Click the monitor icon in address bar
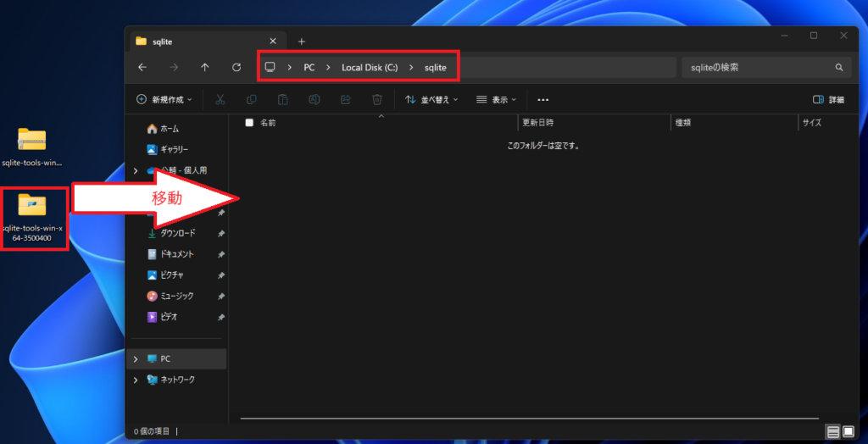Image resolution: width=868 pixels, height=444 pixels. (x=270, y=67)
